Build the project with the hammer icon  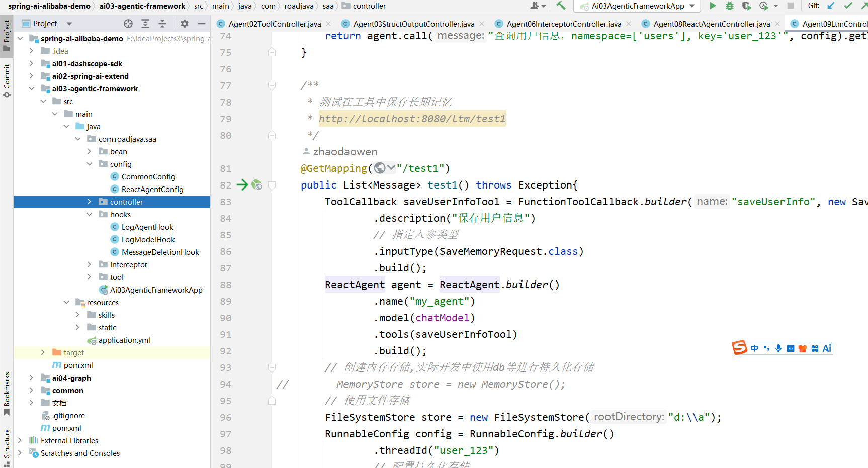(x=561, y=6)
